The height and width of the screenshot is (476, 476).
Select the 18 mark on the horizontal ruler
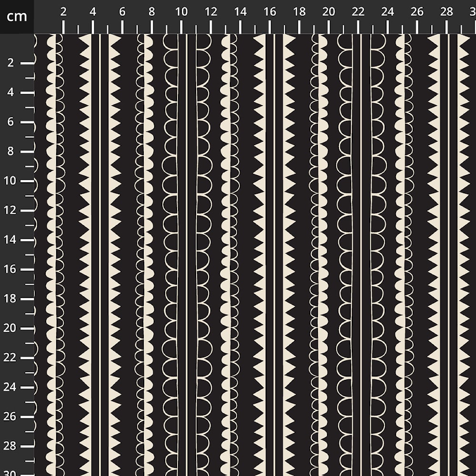tap(299, 12)
